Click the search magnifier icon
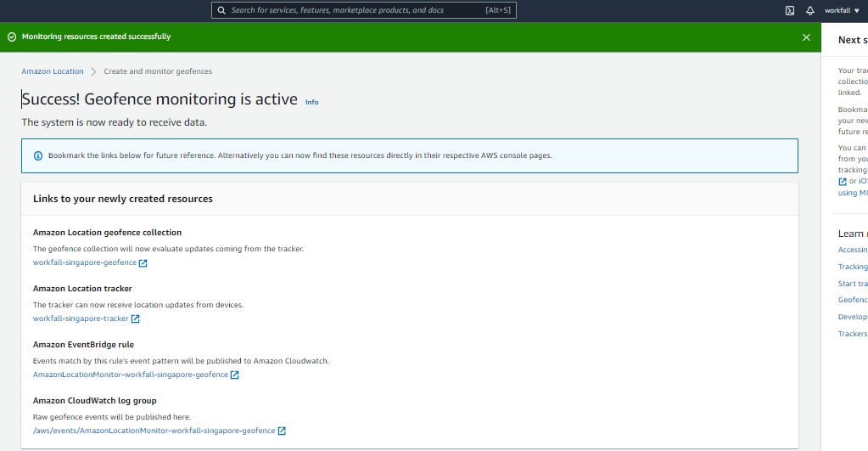Screen dimensions: 868x451 (221, 10)
